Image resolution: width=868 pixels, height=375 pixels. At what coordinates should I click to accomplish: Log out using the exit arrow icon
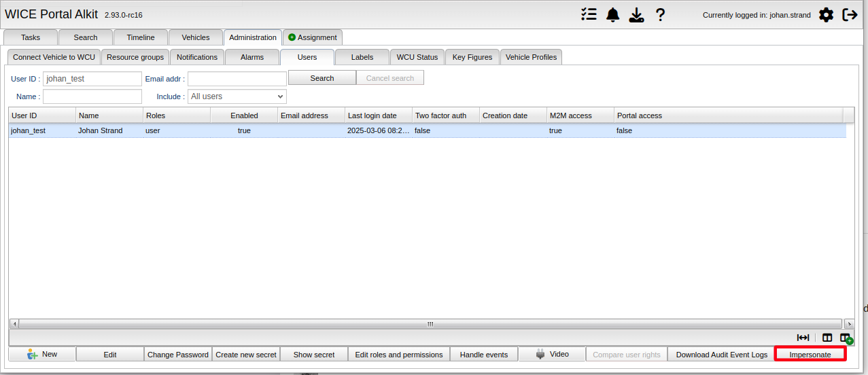850,15
